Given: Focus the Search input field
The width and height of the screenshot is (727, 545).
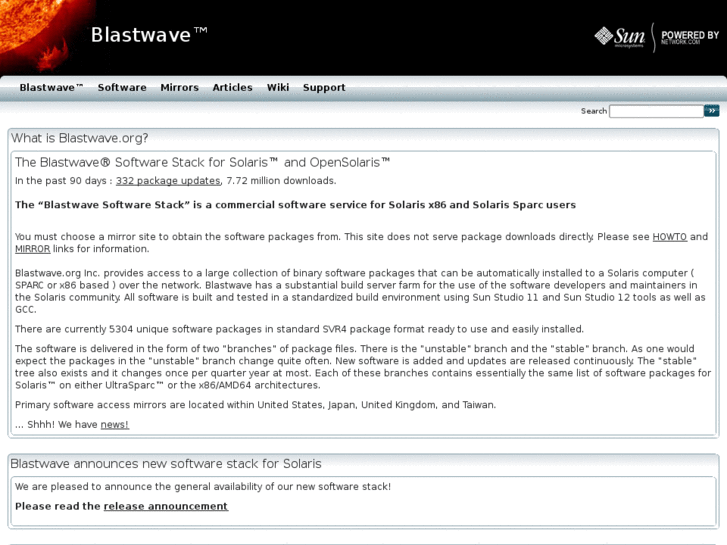Looking at the screenshot, I should (656, 111).
